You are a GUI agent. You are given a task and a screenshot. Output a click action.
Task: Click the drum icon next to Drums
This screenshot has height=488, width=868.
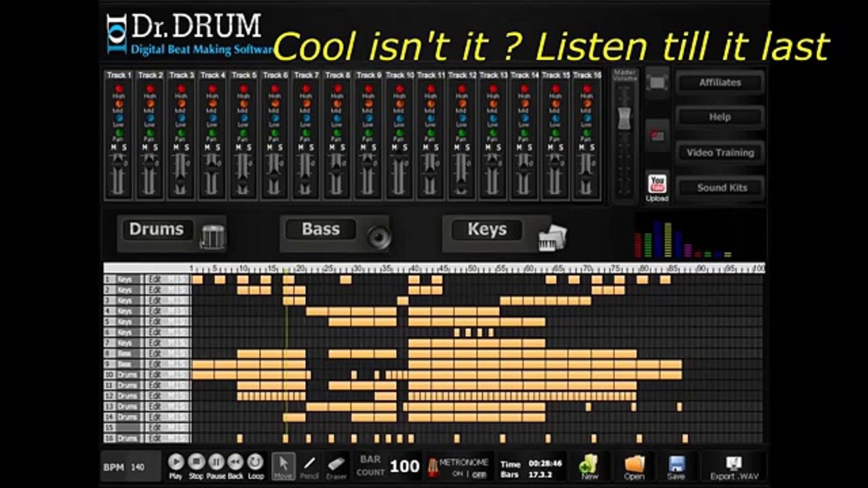coord(213,236)
